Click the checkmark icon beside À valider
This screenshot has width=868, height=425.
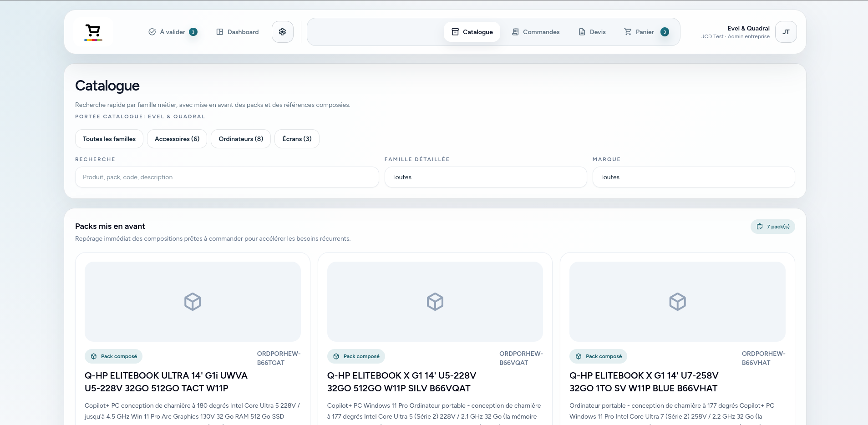(152, 32)
